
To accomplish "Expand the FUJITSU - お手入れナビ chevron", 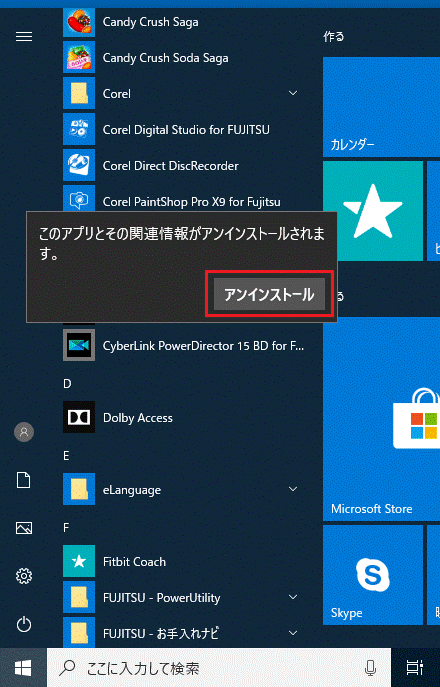I will point(293,633).
